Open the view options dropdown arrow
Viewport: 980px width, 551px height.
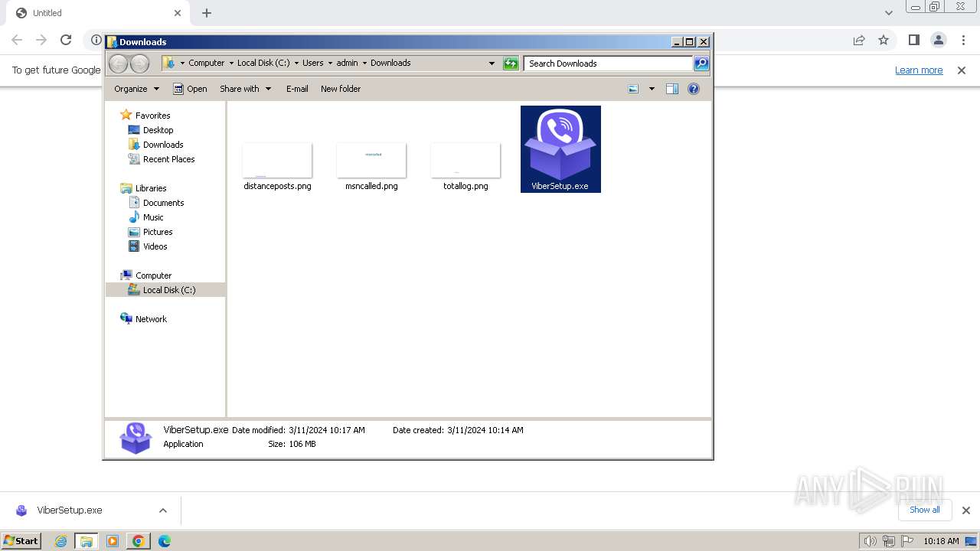click(x=652, y=89)
